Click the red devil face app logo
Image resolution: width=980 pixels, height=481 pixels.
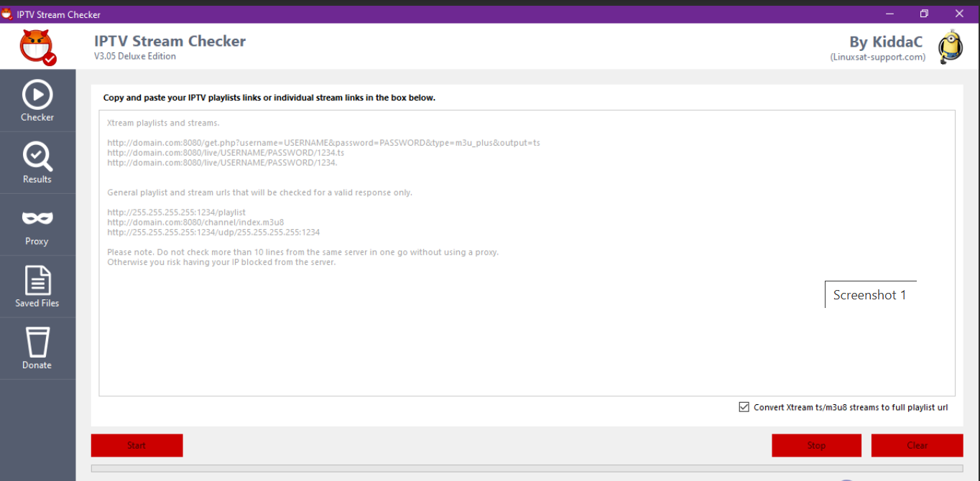(x=38, y=47)
